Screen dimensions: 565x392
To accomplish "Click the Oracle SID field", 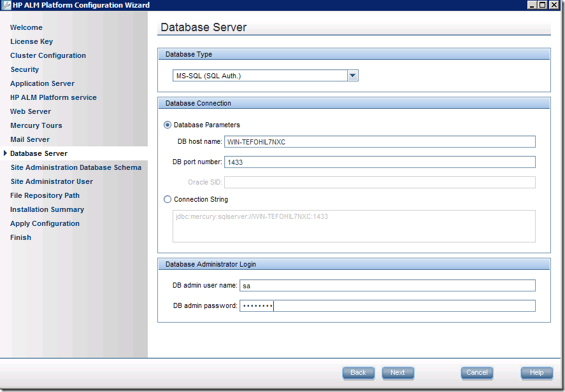I will coord(380,182).
